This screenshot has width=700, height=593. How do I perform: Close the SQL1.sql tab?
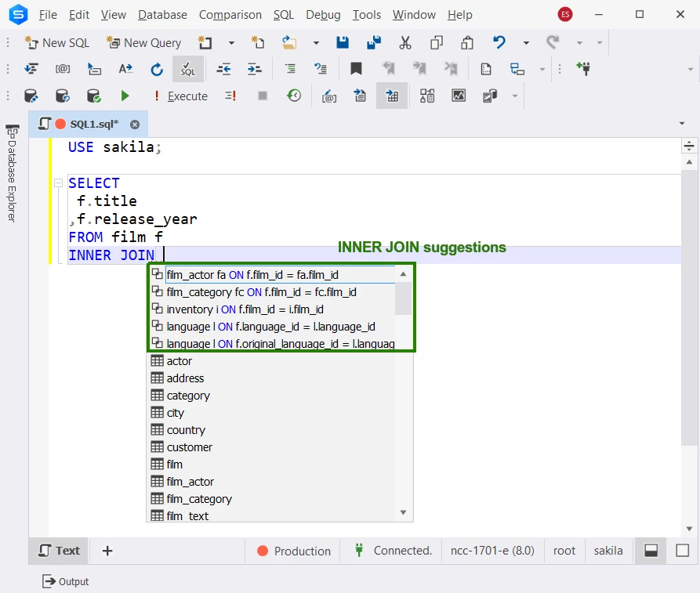pos(135,125)
